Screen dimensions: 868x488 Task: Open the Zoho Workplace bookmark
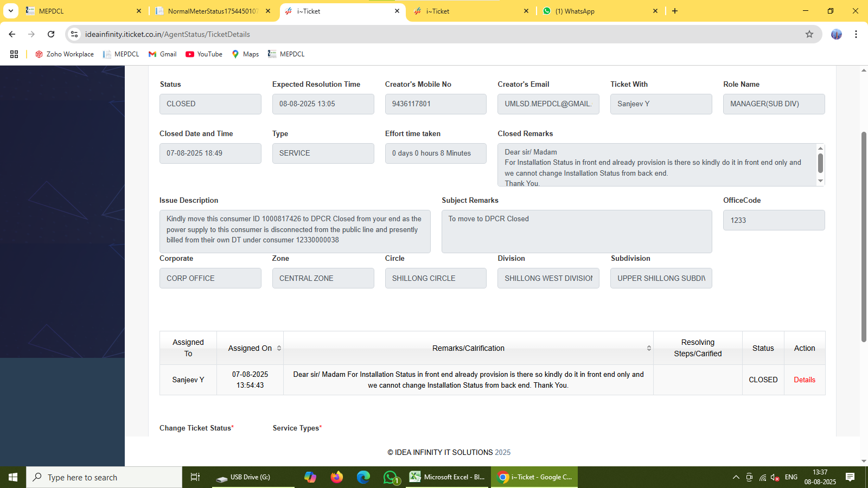click(65, 54)
